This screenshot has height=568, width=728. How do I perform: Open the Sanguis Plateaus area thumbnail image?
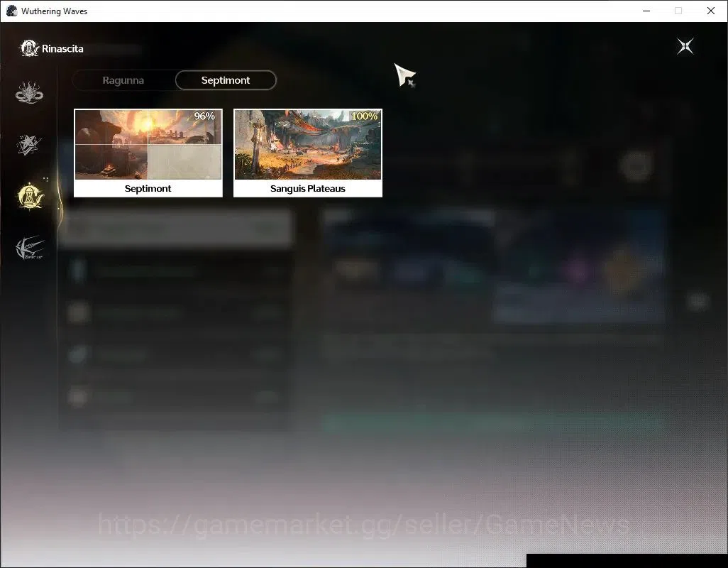tap(308, 144)
